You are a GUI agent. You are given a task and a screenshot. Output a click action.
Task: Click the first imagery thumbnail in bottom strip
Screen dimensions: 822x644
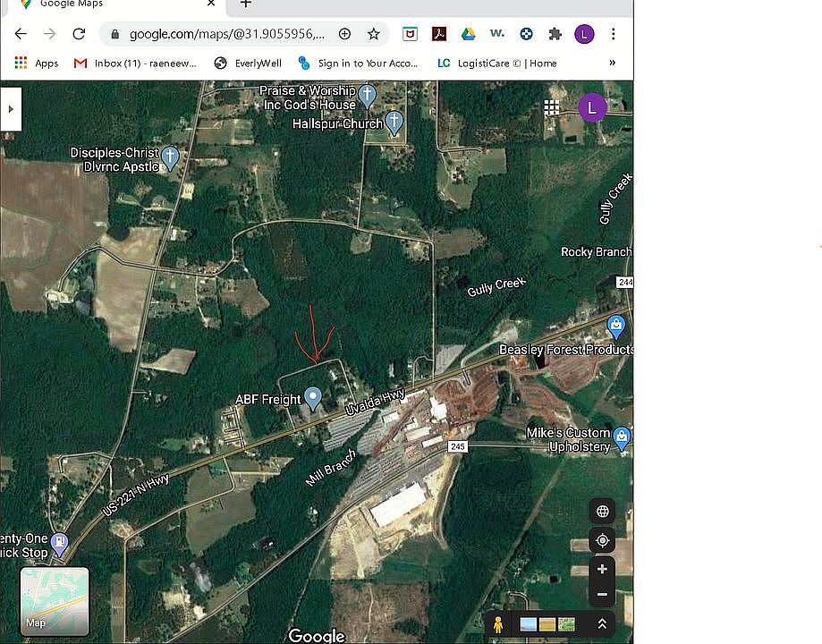(x=528, y=624)
